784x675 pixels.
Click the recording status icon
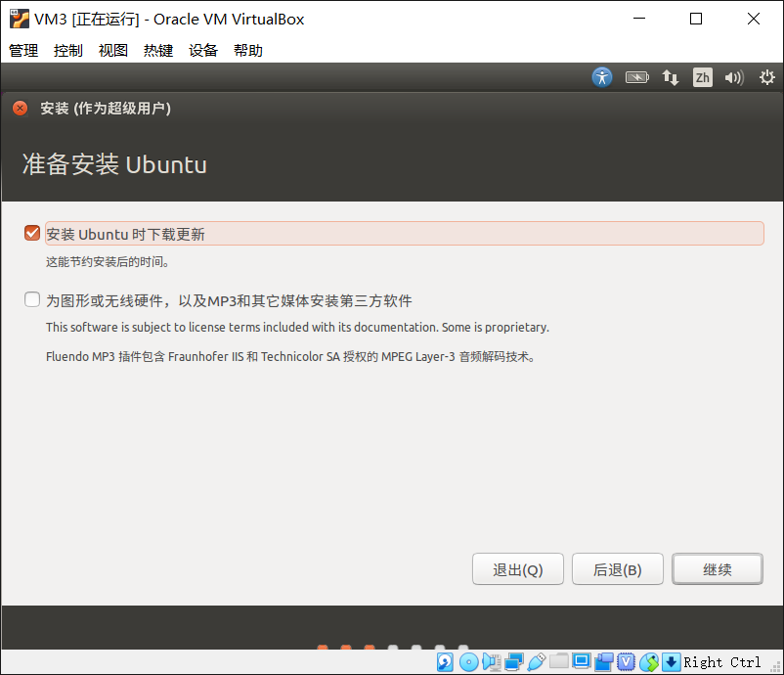coord(604,662)
